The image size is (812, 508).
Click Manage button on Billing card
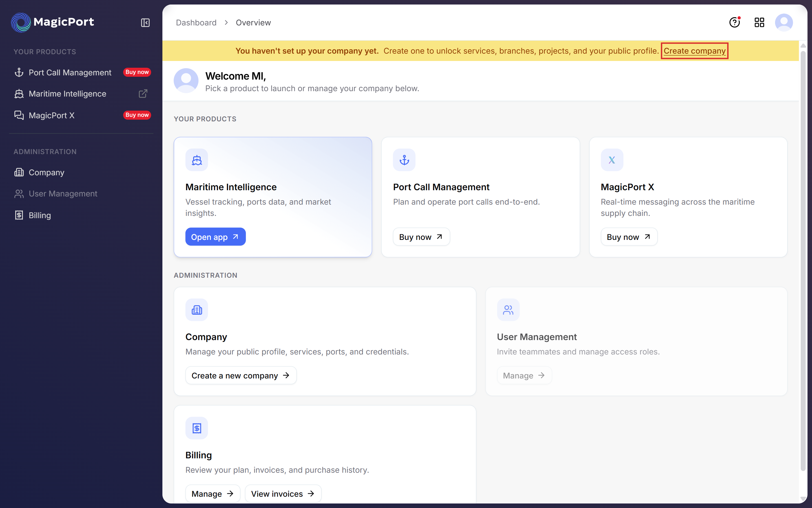pyautogui.click(x=213, y=494)
